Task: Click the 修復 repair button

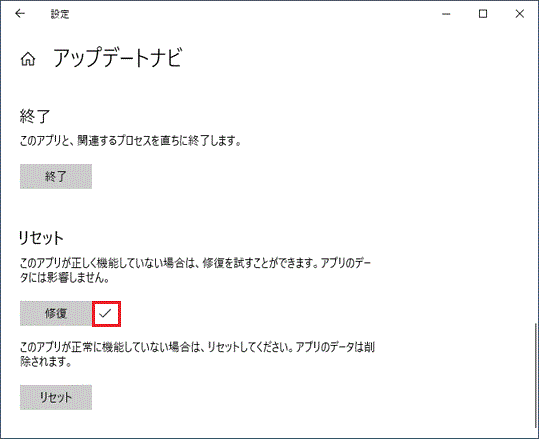Action: [56, 313]
